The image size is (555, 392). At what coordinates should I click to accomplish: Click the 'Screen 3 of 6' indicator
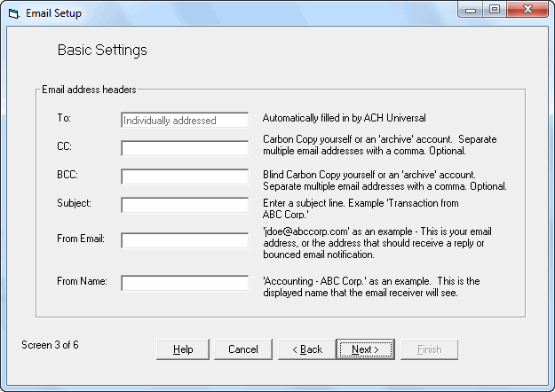[50, 345]
